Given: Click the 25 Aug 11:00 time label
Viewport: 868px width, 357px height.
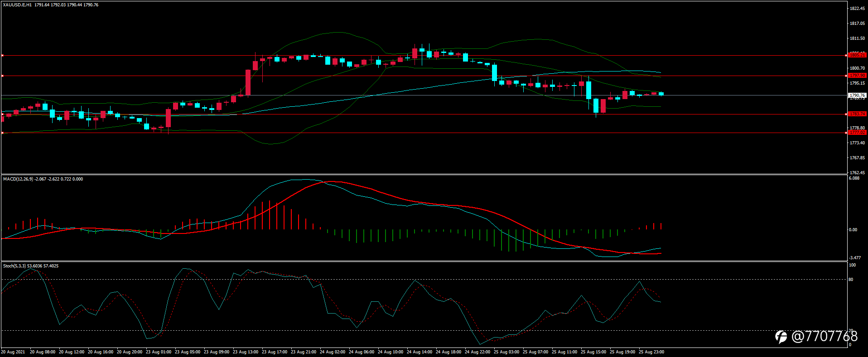Looking at the screenshot, I should [x=564, y=352].
